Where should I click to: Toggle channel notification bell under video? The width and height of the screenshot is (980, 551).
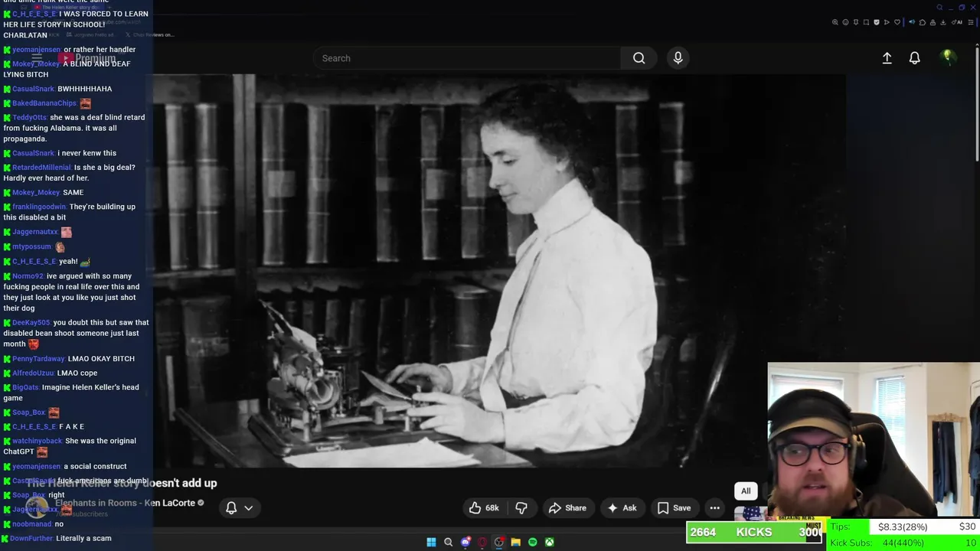(x=231, y=508)
